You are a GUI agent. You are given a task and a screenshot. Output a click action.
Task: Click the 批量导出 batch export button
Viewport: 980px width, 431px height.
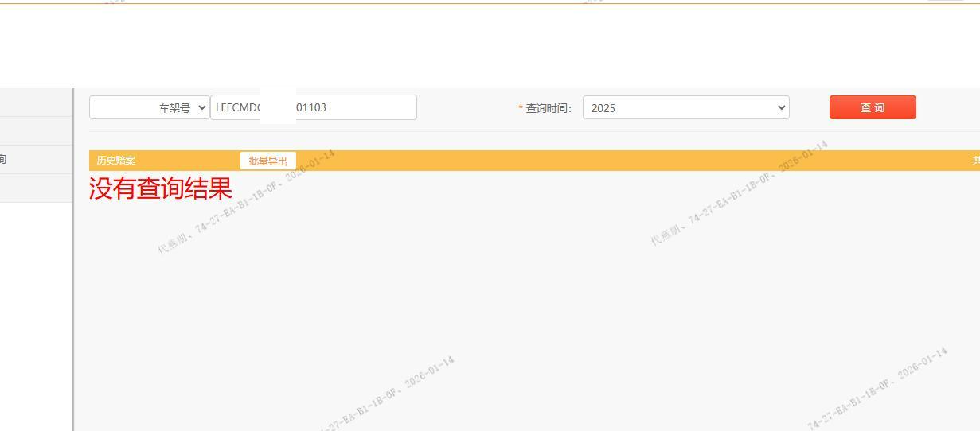tap(267, 161)
